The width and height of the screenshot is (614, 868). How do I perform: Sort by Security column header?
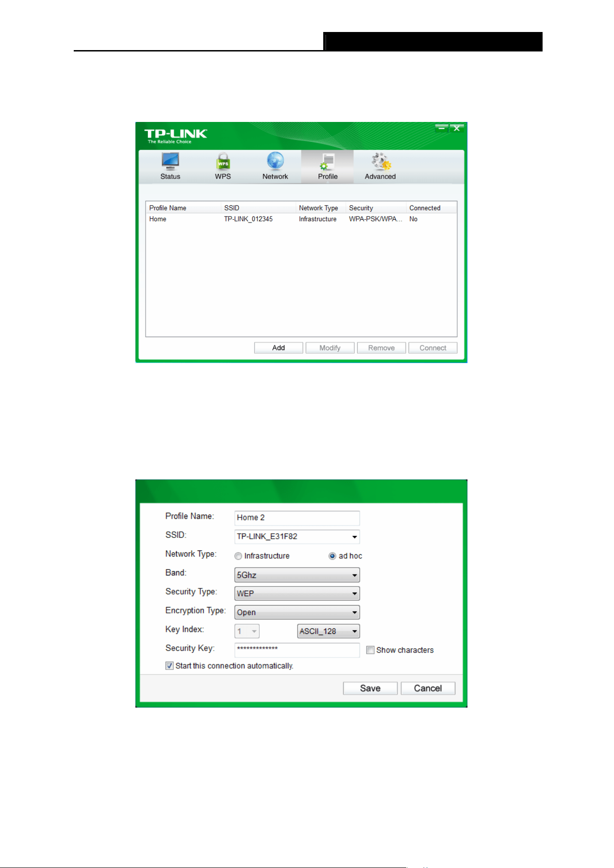click(376, 208)
